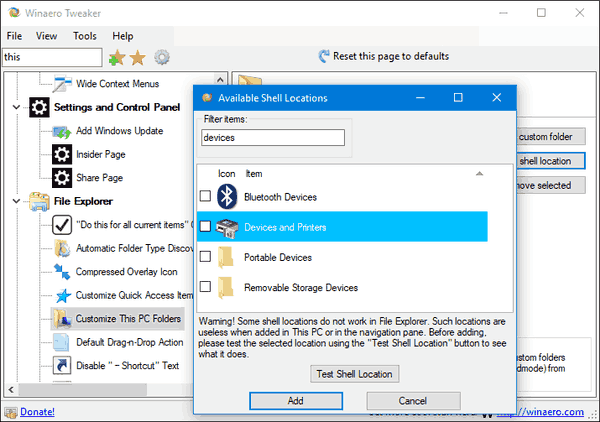Screen dimensions: 600x422
Task: Click Reset this page to defaults text
Action: point(391,56)
